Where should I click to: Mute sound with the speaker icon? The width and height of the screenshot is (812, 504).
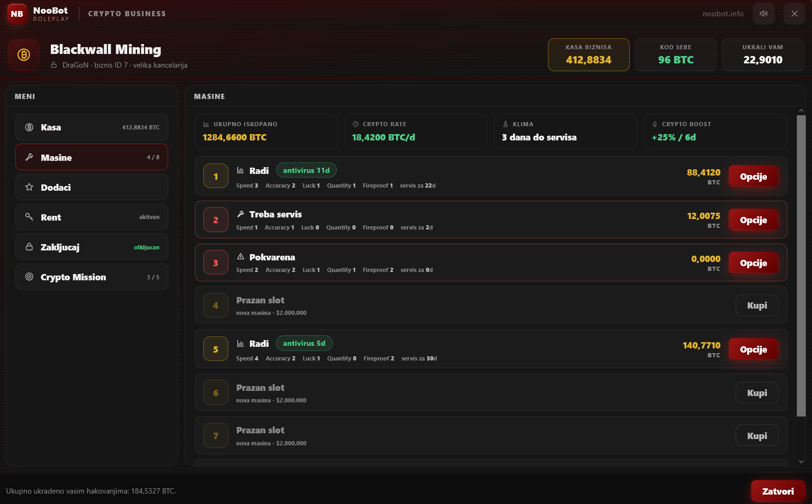click(763, 14)
